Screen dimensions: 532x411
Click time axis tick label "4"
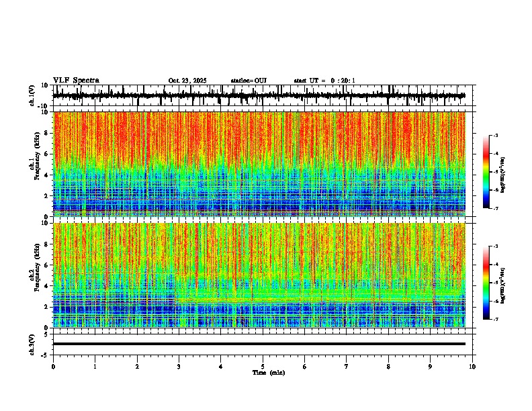coord(220,367)
